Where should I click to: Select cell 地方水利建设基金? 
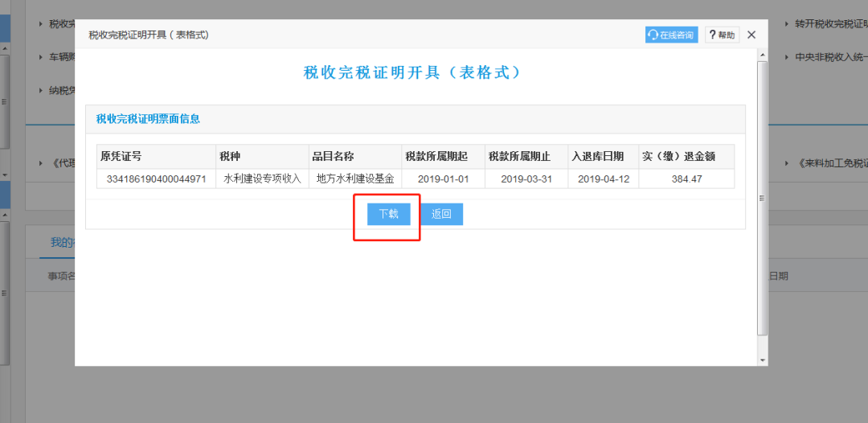pos(355,179)
